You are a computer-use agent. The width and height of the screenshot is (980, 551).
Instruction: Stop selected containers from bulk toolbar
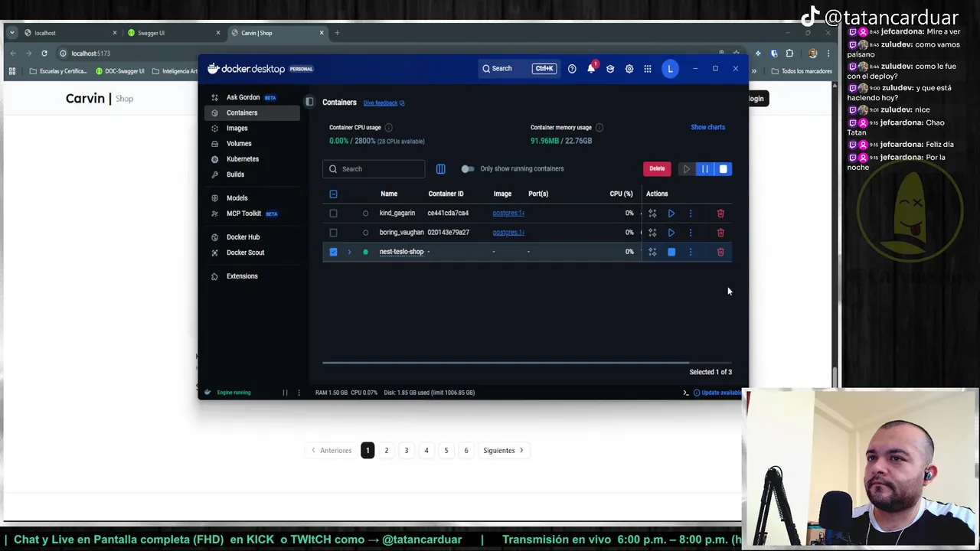click(724, 169)
